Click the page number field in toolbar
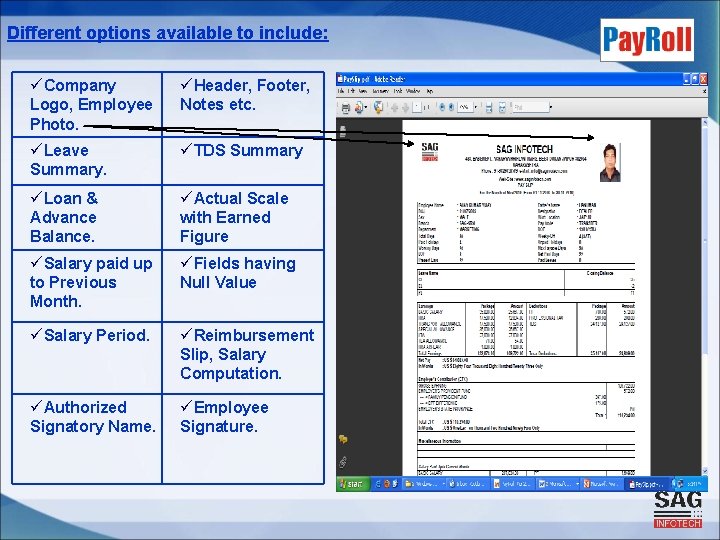Screen dimensions: 720x540 coord(416,107)
